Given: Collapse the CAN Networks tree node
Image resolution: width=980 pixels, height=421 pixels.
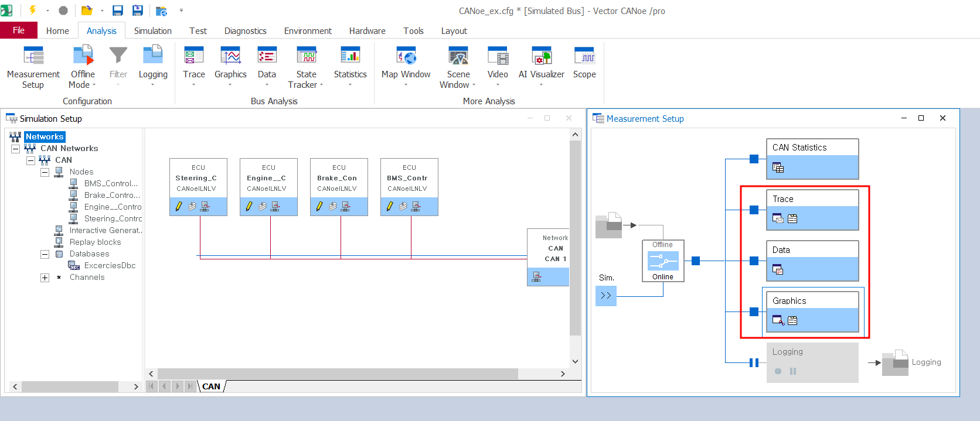Looking at the screenshot, I should tap(16, 149).
